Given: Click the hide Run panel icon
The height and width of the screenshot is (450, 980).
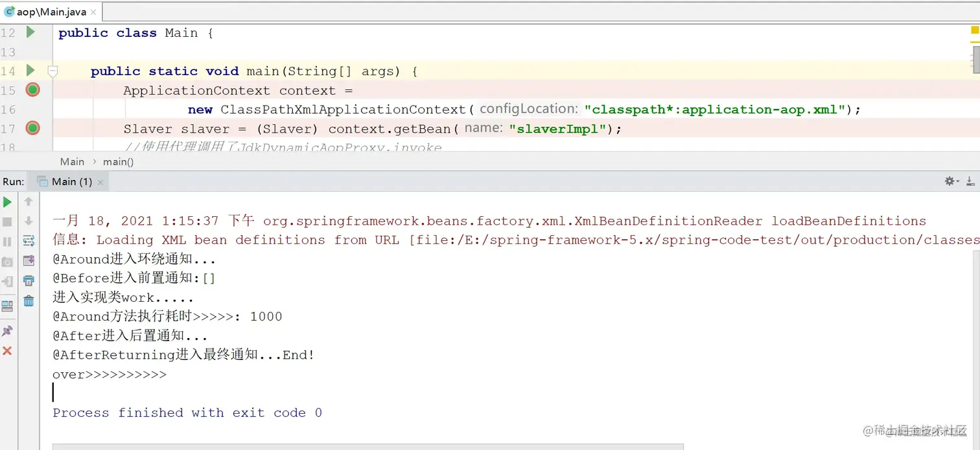Looking at the screenshot, I should tap(970, 181).
